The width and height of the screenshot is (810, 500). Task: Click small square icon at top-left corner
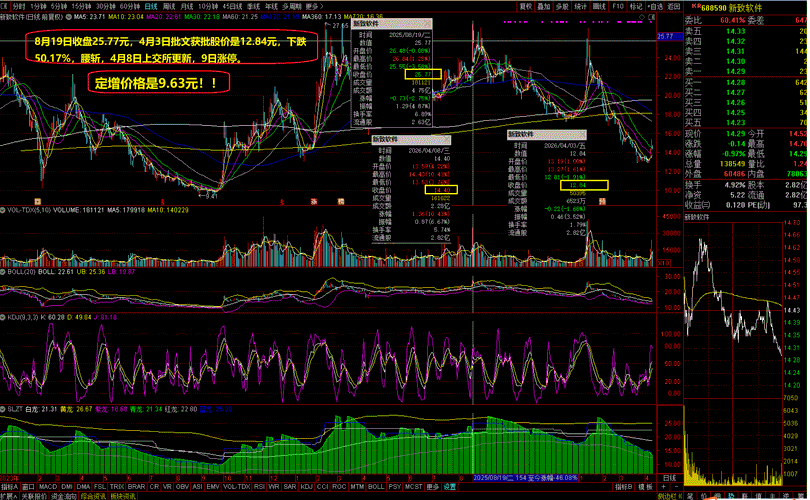click(4, 7)
